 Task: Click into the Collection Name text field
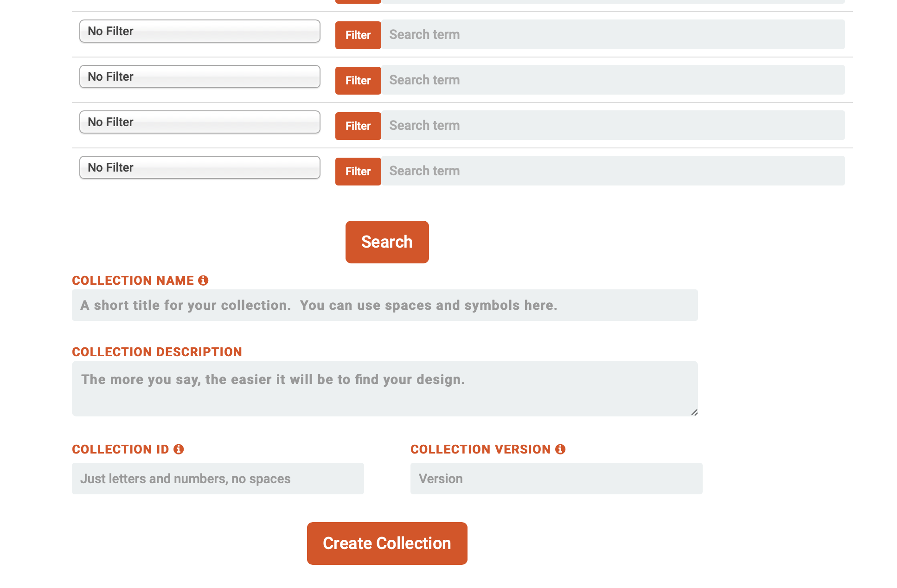384,306
